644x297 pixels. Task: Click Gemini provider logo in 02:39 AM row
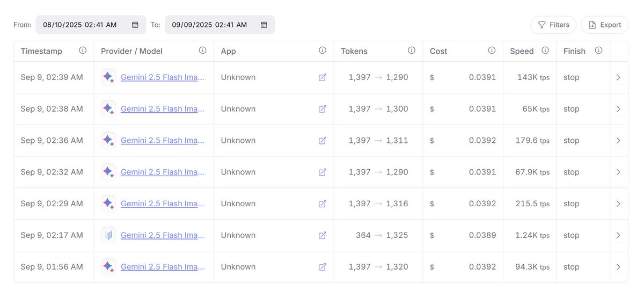pyautogui.click(x=108, y=77)
